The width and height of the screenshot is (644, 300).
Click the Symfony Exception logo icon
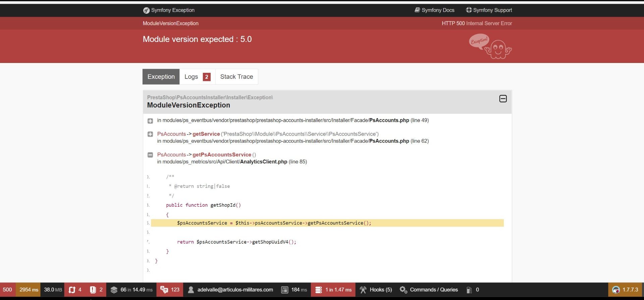146,10
